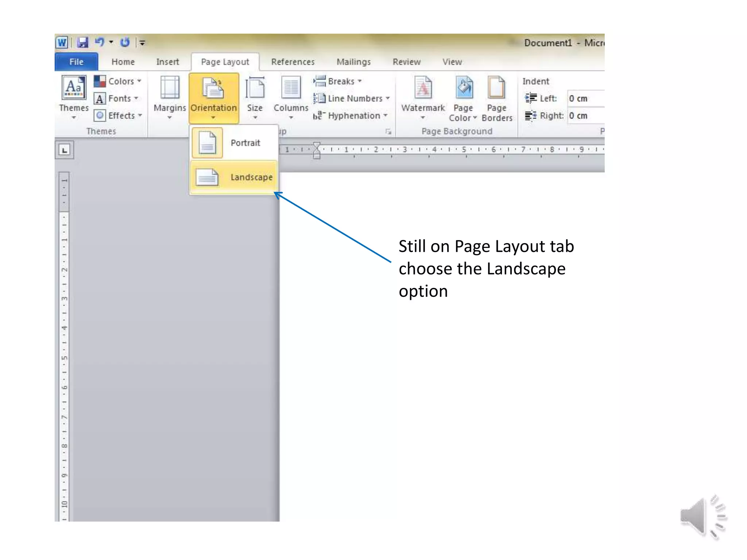The height and width of the screenshot is (560, 747).
Task: Save the document using the floppy disk icon
Action: 83,43
